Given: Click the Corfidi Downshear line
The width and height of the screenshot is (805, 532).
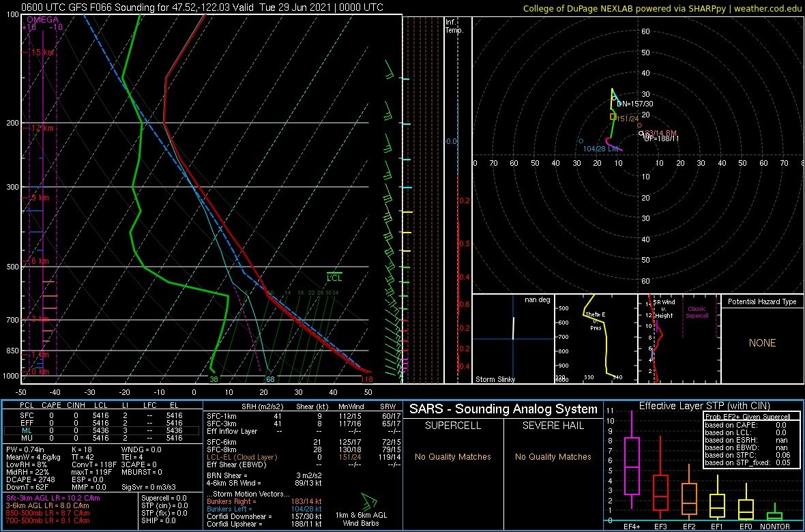Looking at the screenshot, I should coord(263,516).
